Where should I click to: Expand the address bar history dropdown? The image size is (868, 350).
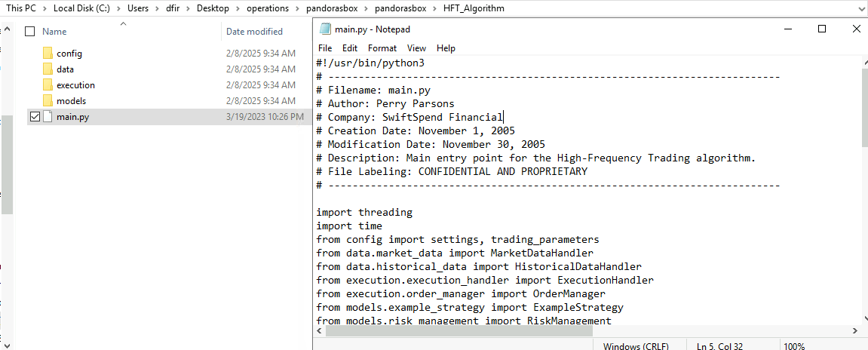point(860,8)
